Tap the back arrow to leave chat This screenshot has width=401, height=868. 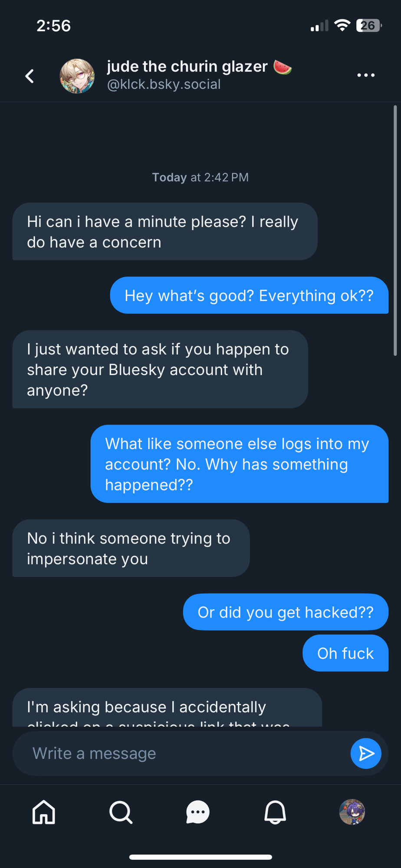coord(30,76)
